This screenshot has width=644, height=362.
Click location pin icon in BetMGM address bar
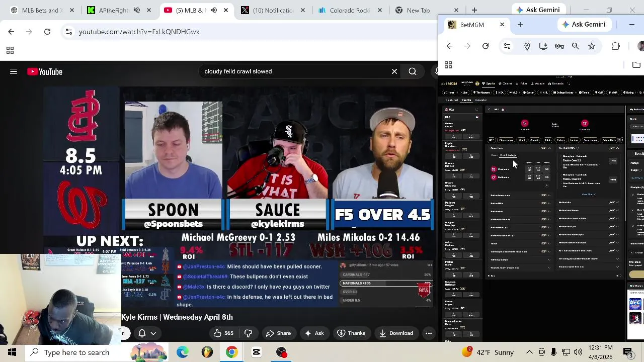527,46
